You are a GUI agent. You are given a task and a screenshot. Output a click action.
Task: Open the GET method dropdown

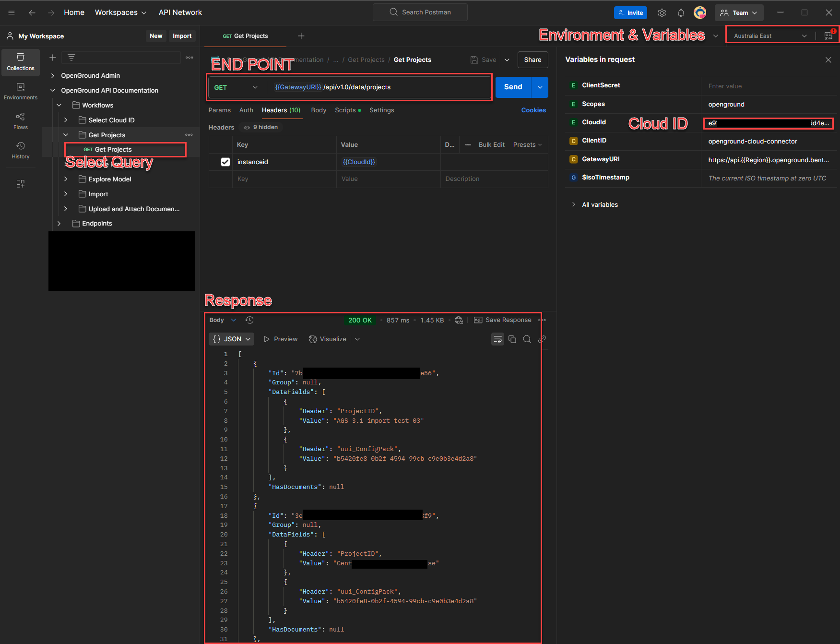tap(236, 87)
